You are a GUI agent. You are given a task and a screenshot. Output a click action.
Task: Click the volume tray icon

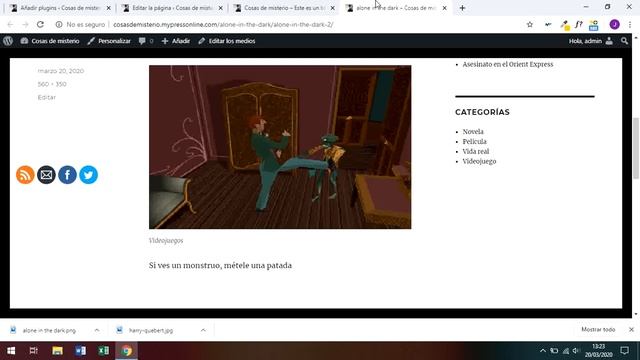[576, 351]
